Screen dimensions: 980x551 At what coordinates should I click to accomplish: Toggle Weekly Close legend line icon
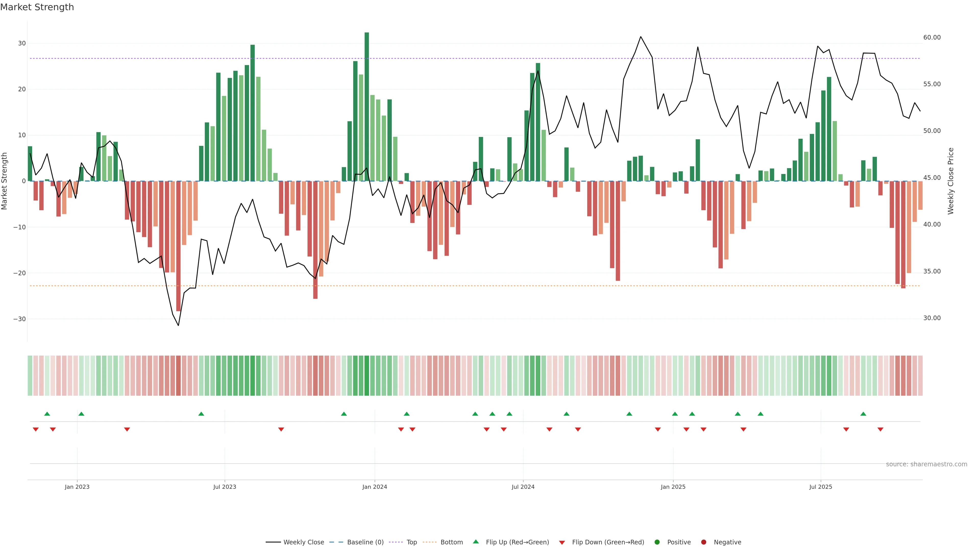click(x=273, y=542)
